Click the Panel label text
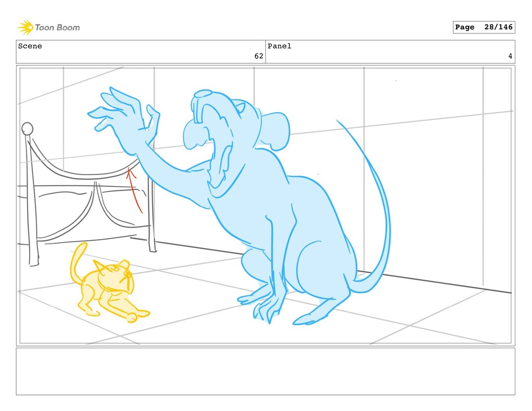The image size is (532, 411). 279,46
